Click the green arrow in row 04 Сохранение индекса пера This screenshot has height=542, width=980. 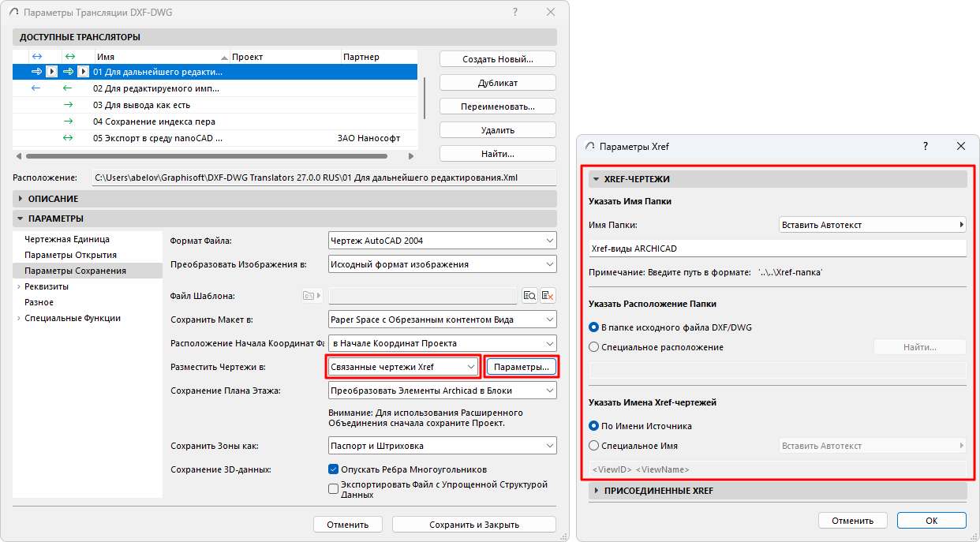pos(68,121)
